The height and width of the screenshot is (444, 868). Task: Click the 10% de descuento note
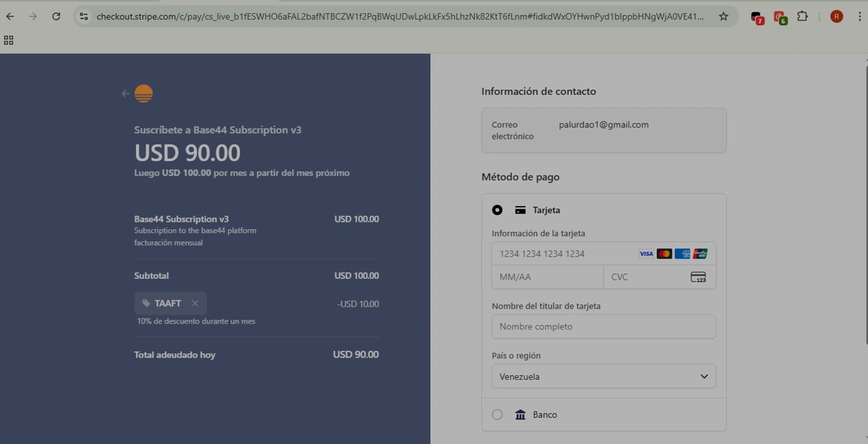coord(196,321)
